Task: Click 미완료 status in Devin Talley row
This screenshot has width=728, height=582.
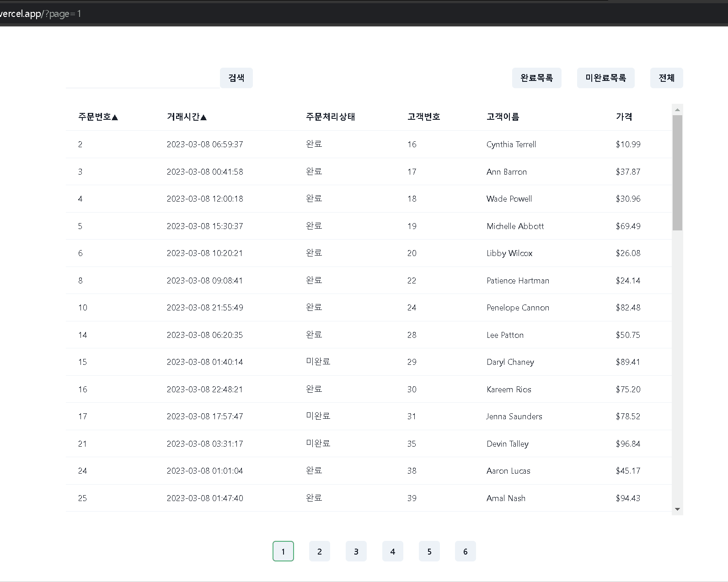Action: 318,443
